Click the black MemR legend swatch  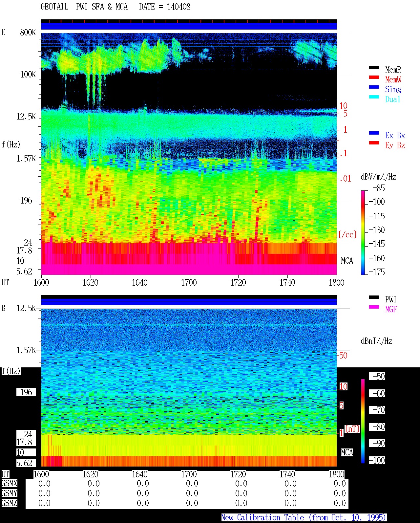(374, 67)
